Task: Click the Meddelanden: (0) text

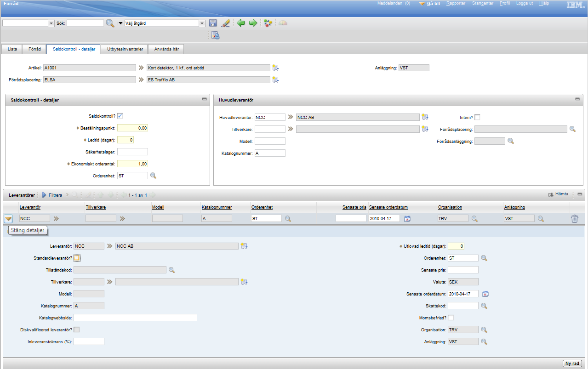Action: [x=394, y=3]
